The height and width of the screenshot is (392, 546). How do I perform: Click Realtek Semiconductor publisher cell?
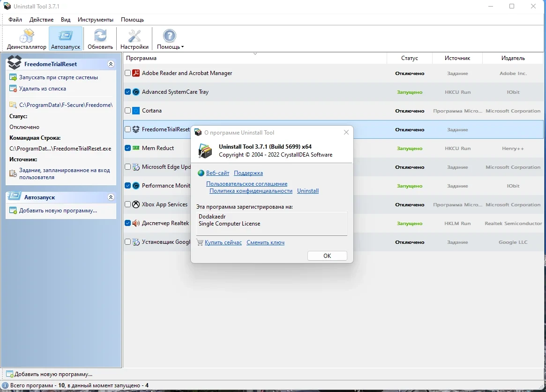coord(513,223)
